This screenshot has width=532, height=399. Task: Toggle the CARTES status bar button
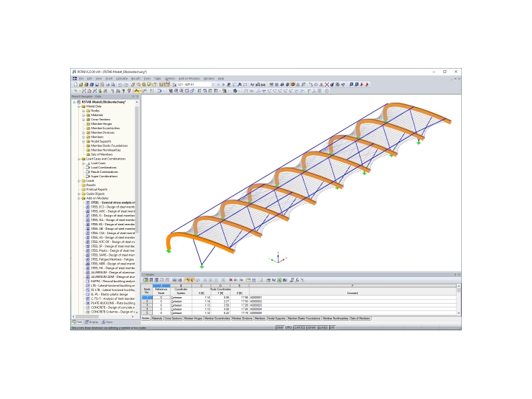click(x=299, y=328)
